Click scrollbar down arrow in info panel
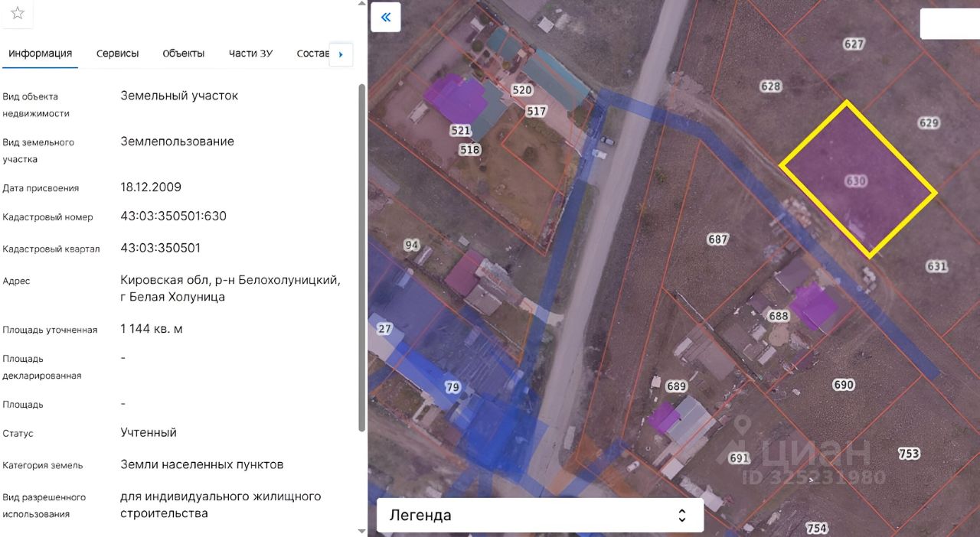The image size is (980, 537). point(361,531)
